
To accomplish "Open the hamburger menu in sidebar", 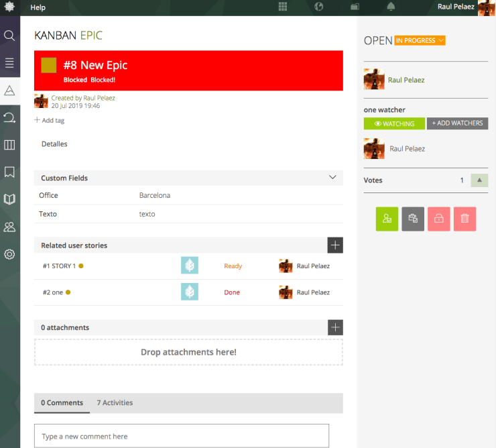I will 9,63.
